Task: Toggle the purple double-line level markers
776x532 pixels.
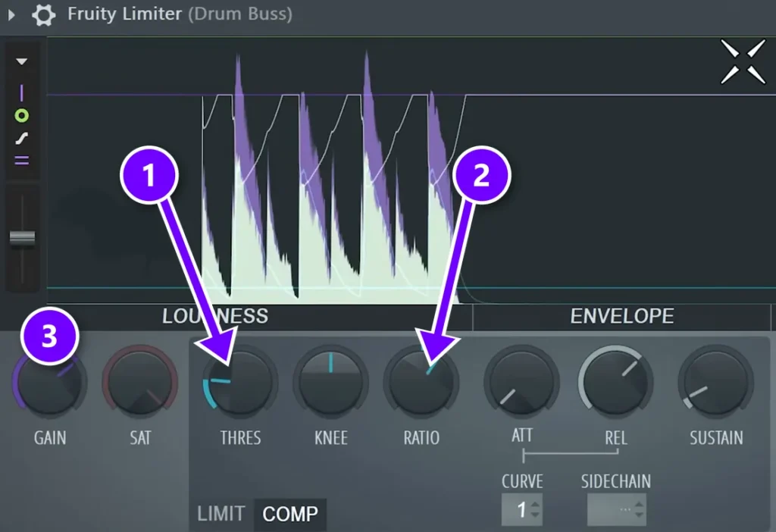Action: pos(21,161)
